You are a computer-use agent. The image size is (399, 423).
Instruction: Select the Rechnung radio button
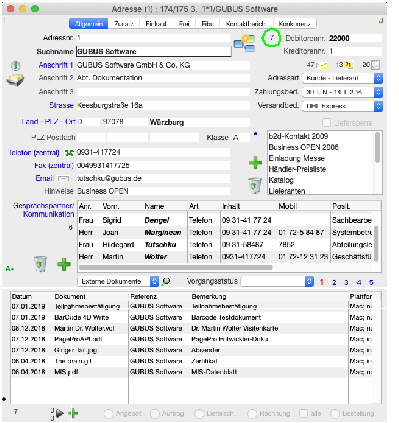[252, 414]
